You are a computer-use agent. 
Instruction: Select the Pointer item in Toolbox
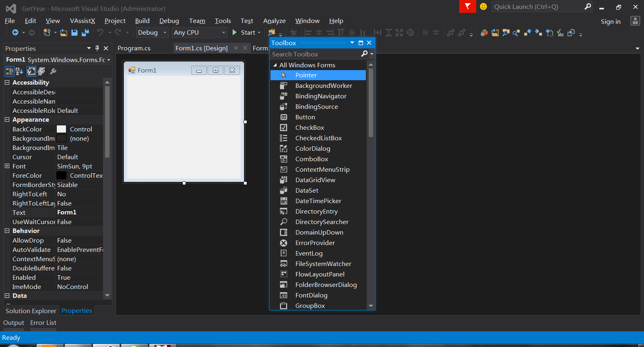point(318,75)
